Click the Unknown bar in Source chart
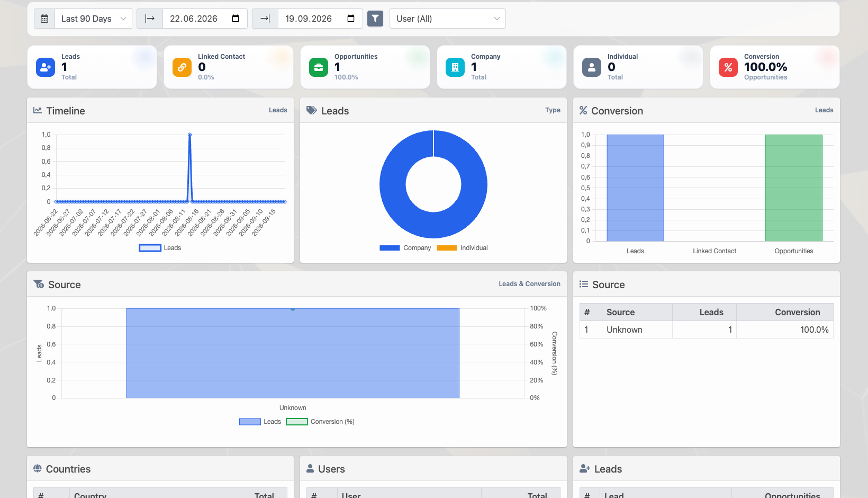The width and height of the screenshot is (868, 498). (293, 353)
